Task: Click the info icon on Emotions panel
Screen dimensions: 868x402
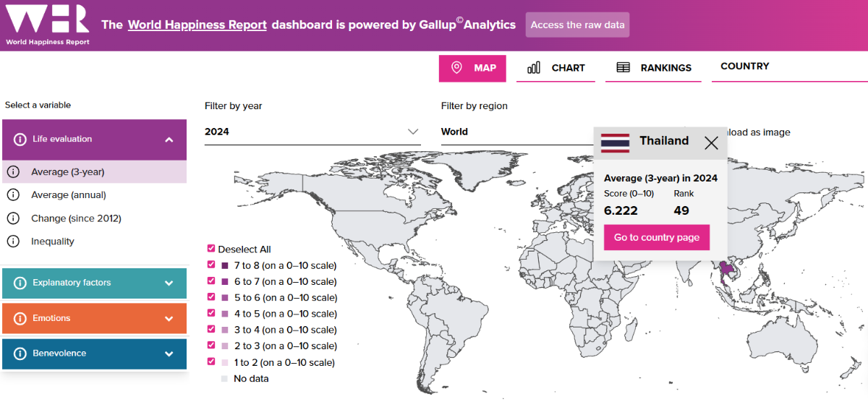Action: (x=20, y=318)
